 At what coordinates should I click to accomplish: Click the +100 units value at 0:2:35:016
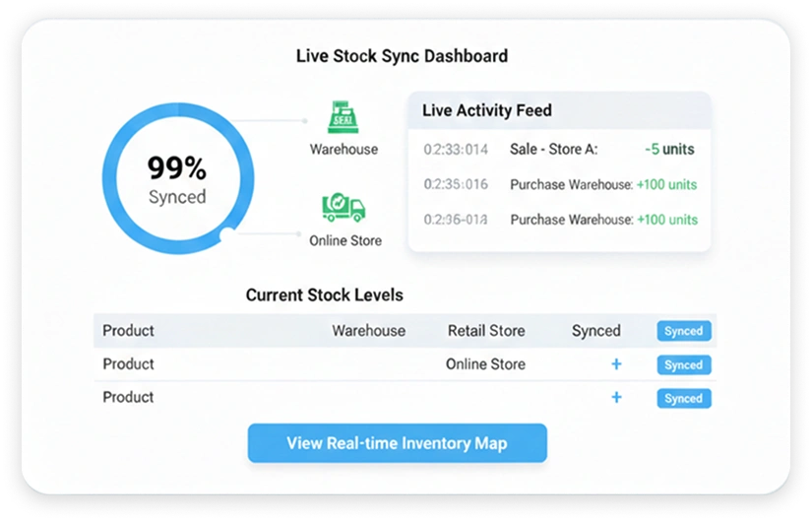[x=667, y=184]
